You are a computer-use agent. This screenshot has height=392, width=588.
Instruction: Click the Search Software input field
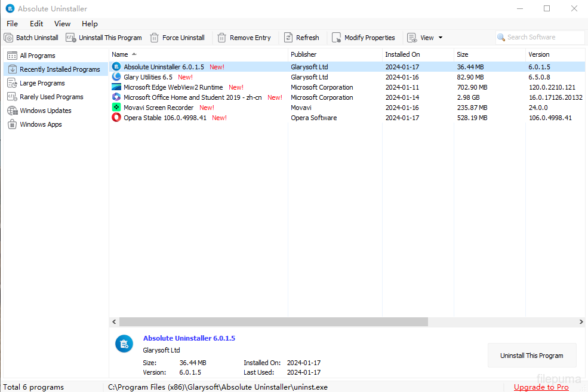pos(540,37)
